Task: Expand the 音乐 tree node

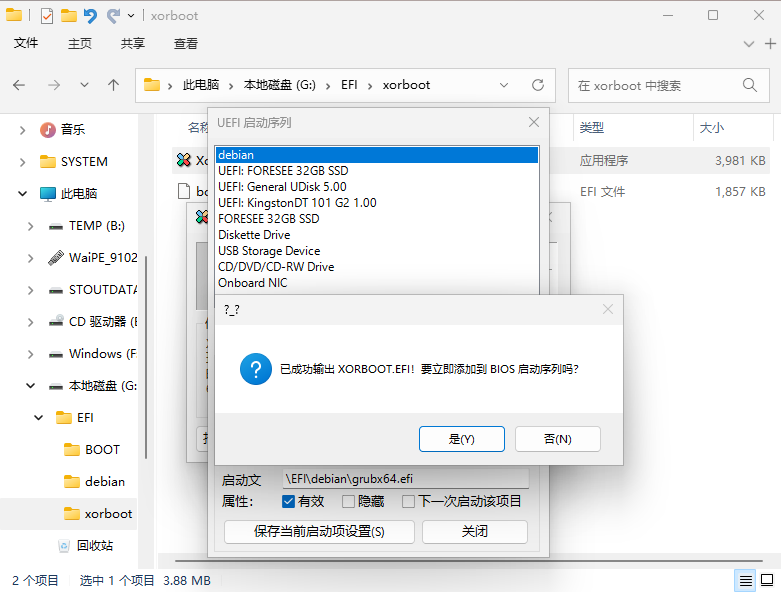Action: [x=22, y=130]
